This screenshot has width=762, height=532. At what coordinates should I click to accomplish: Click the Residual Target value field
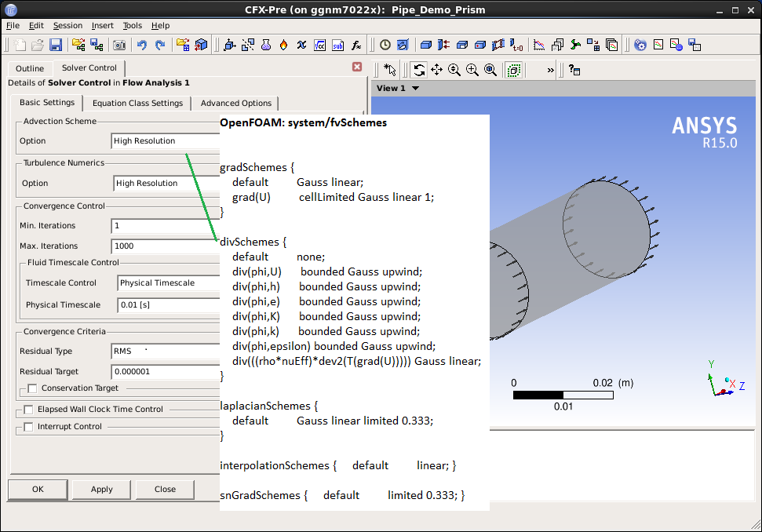(166, 372)
